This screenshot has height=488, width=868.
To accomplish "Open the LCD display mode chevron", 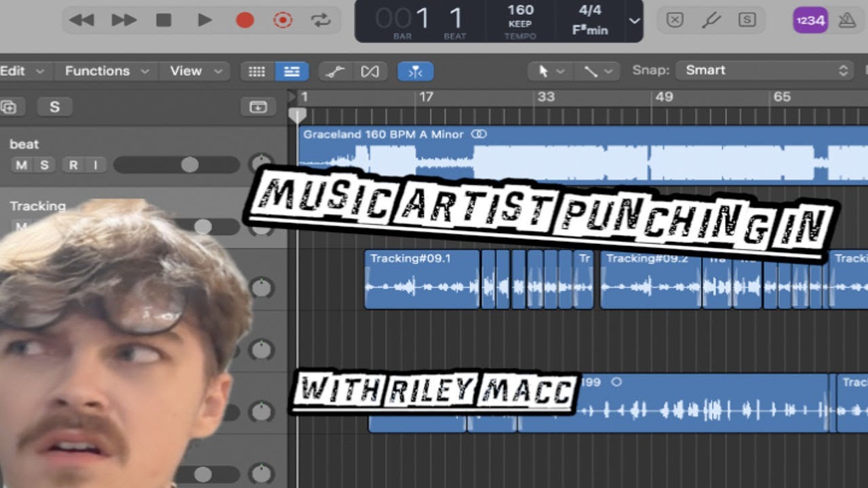I will click(634, 21).
